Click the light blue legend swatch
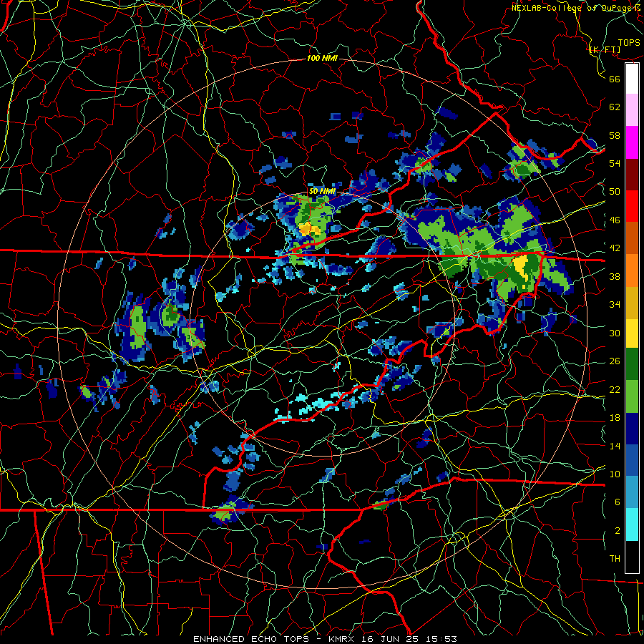 632,492
